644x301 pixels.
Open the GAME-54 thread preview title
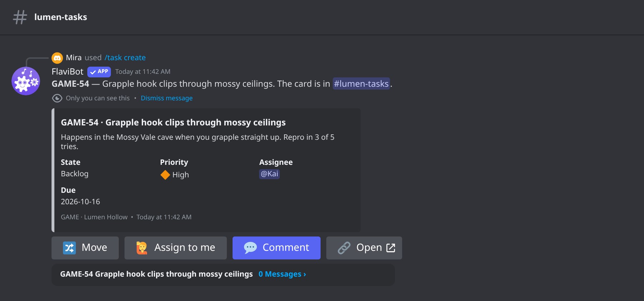156,274
